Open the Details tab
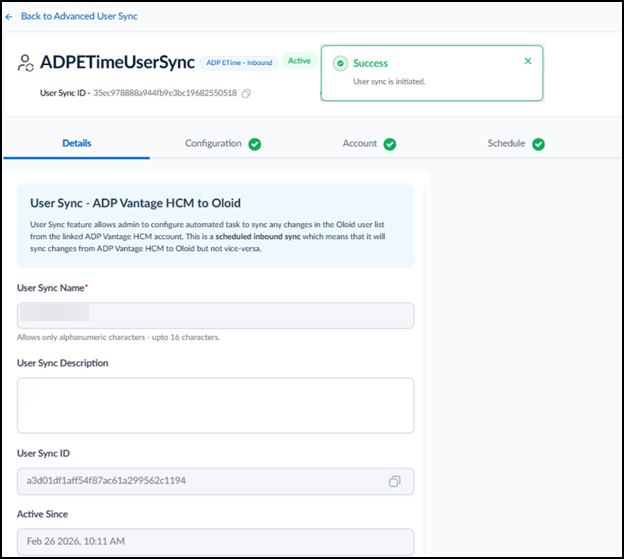 click(x=77, y=143)
